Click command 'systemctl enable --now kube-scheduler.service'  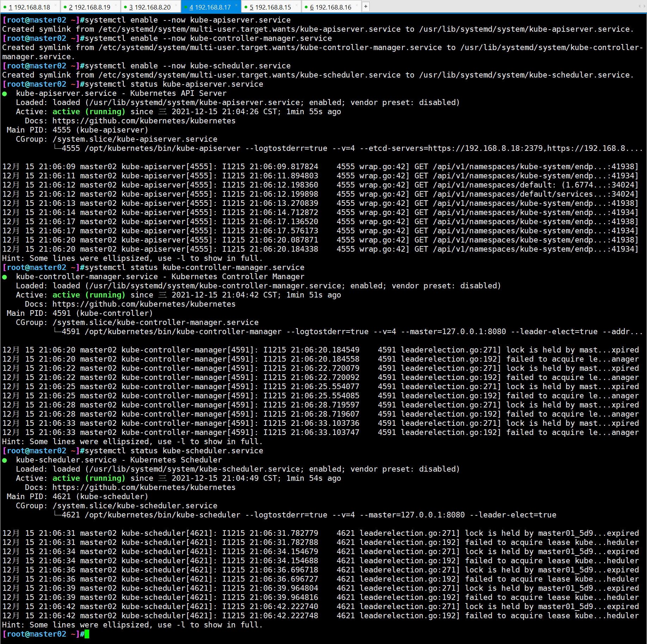(x=188, y=66)
